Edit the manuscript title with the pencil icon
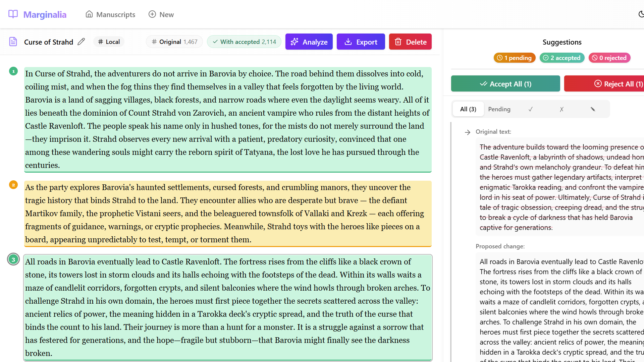The height and width of the screenshot is (362, 644). pos(81,42)
